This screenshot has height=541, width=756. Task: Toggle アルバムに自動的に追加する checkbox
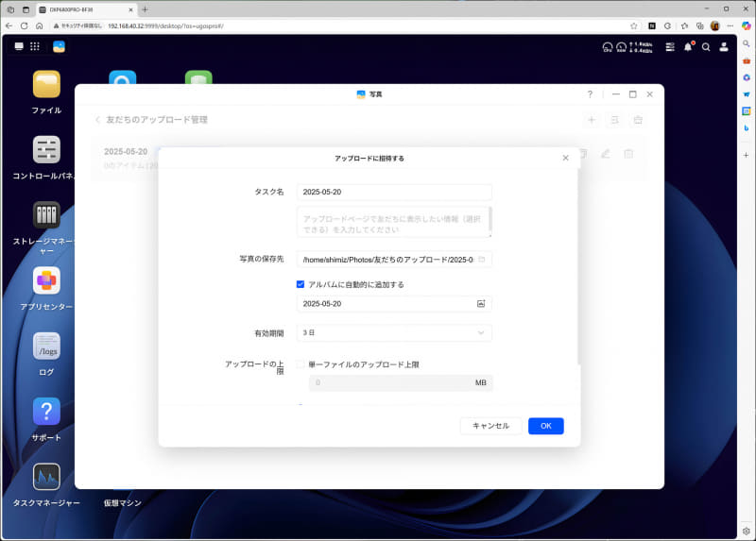301,284
